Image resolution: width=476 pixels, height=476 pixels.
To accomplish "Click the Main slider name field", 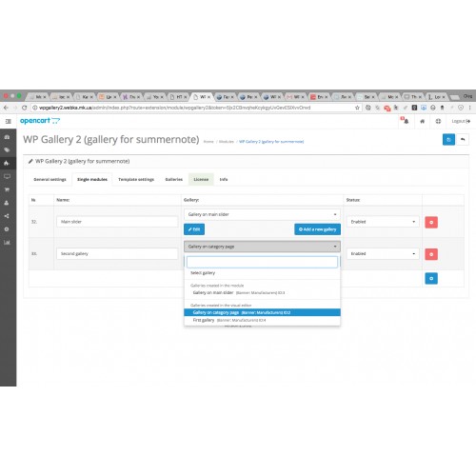I will point(117,222).
